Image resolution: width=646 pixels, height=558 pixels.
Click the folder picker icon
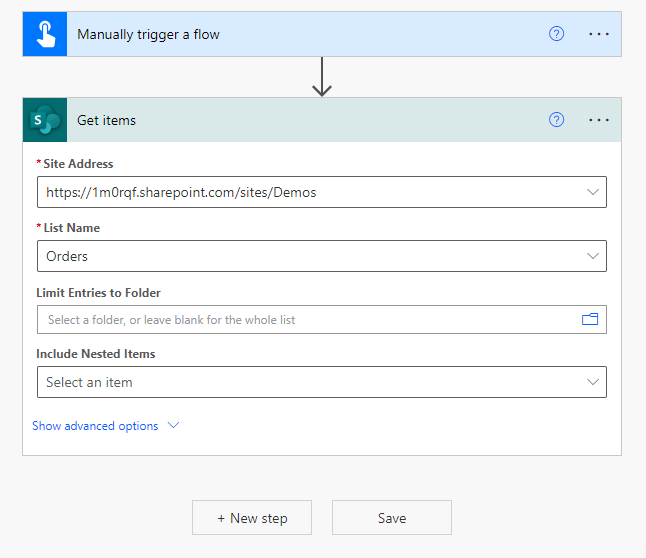coord(590,320)
